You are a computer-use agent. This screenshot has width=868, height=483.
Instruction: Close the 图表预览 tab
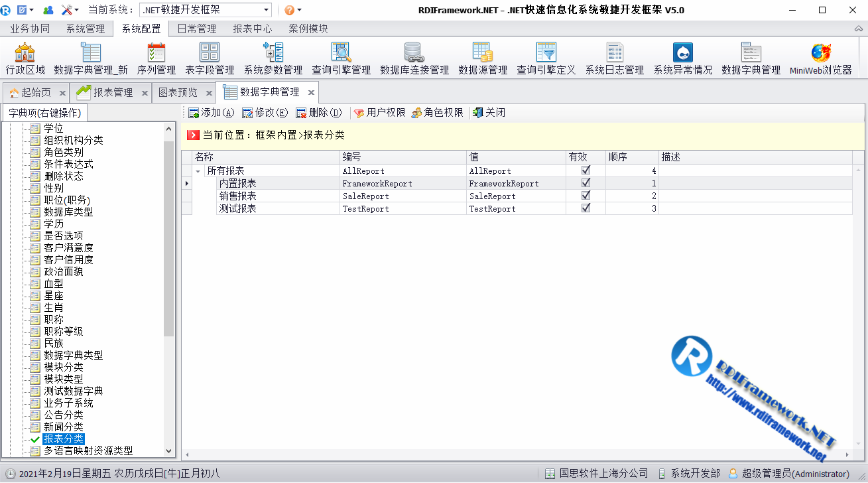(x=208, y=93)
